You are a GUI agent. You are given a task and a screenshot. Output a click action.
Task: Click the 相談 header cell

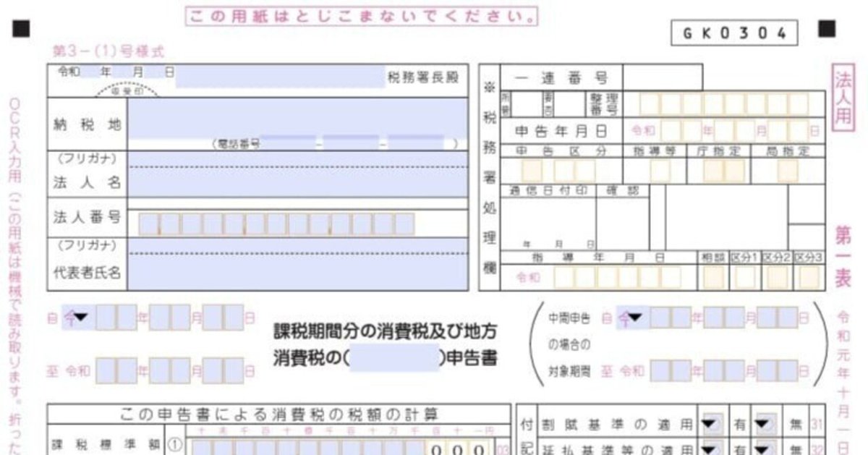point(712,257)
